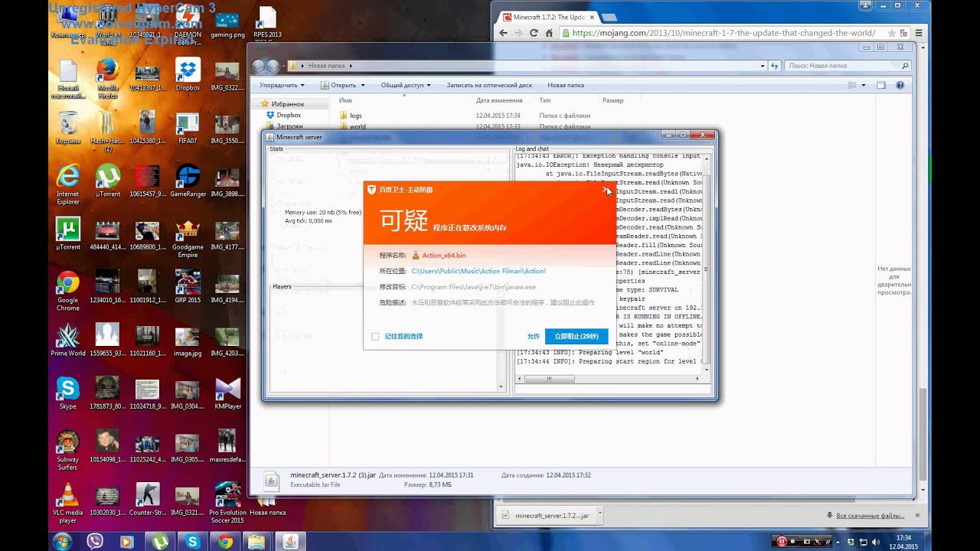
Task: Reload the Mojang page in Chrome
Action: (534, 33)
